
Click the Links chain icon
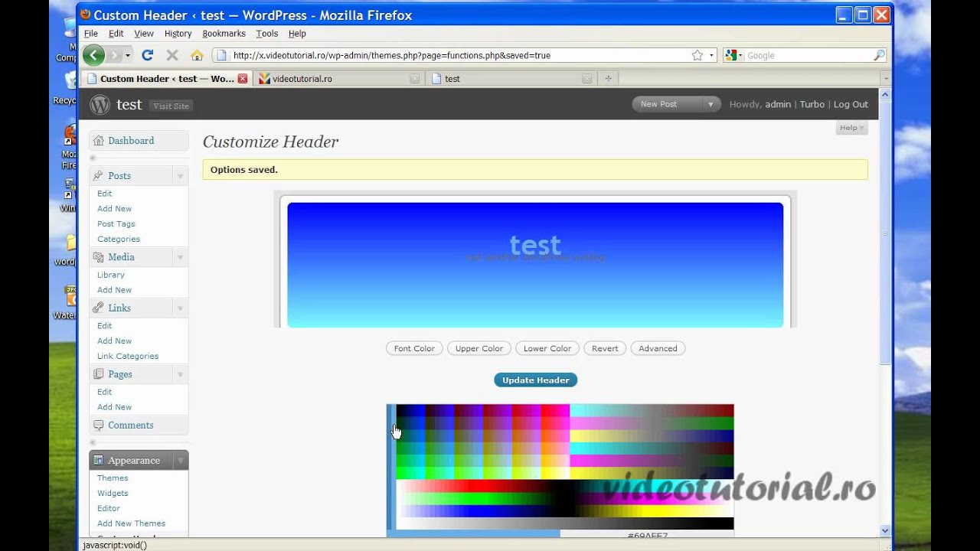coord(98,308)
